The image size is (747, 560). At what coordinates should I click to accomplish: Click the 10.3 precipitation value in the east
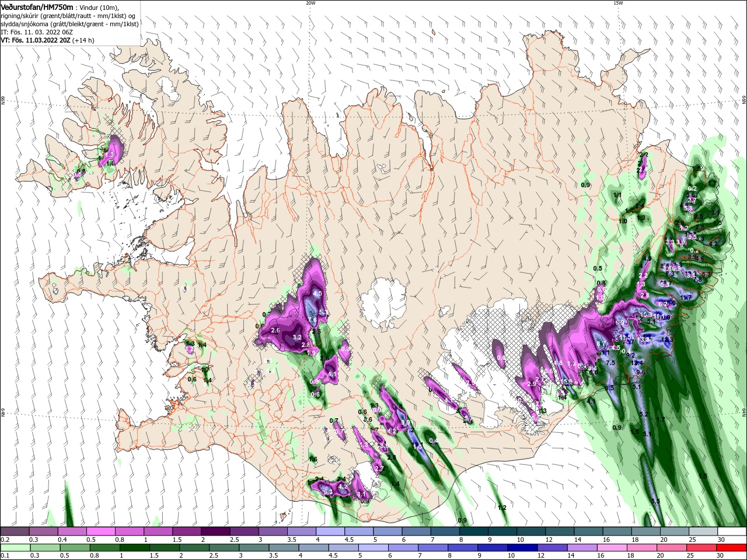pos(647,314)
